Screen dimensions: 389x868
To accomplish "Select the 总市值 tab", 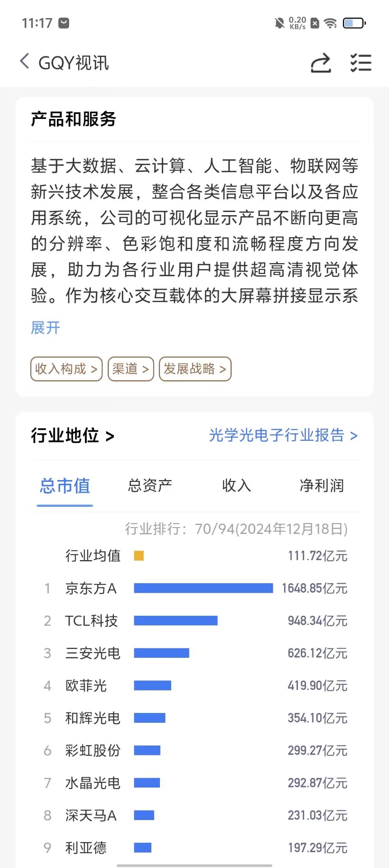I will click(x=65, y=486).
